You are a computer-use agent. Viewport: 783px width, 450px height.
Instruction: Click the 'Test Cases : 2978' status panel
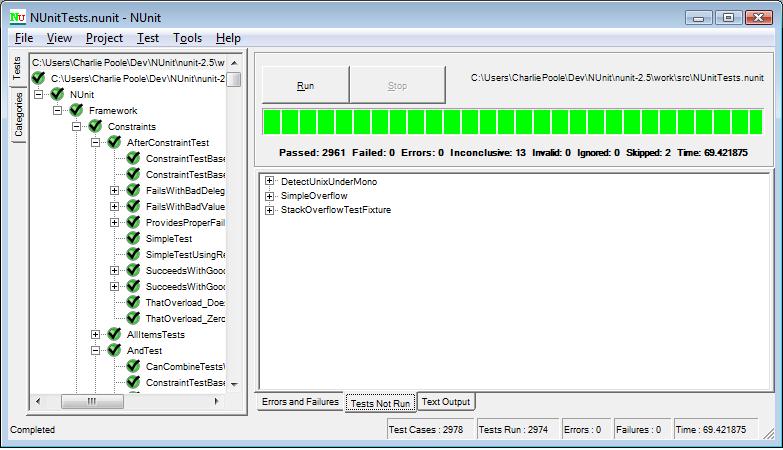pyautogui.click(x=429, y=430)
